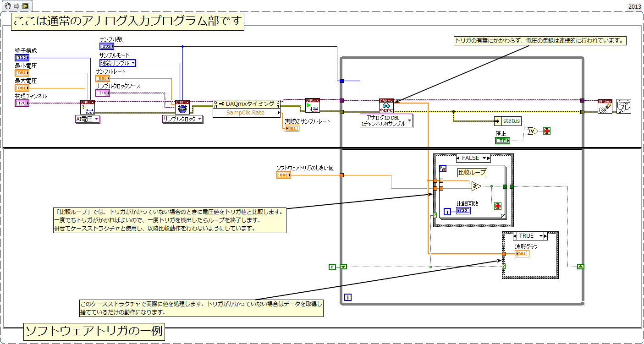Open the FALSE case selector dropdown arrow
644x344 pixels.
point(483,158)
